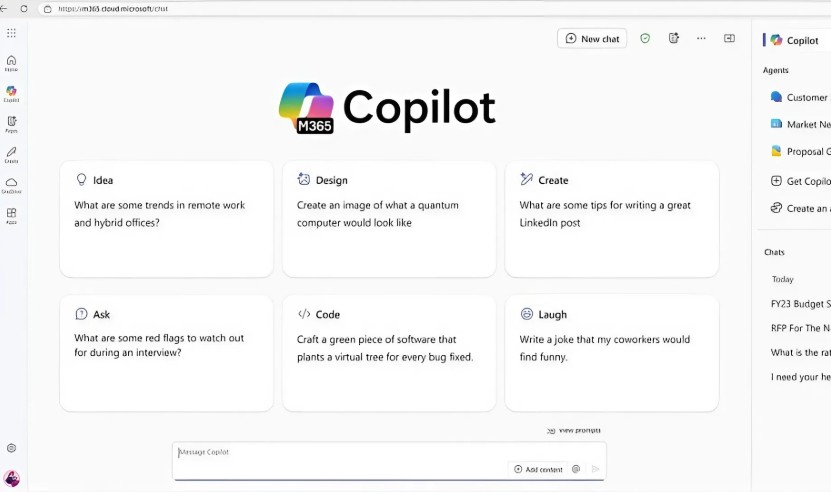Click the send arrow icon
The height and width of the screenshot is (492, 831).
pos(595,469)
